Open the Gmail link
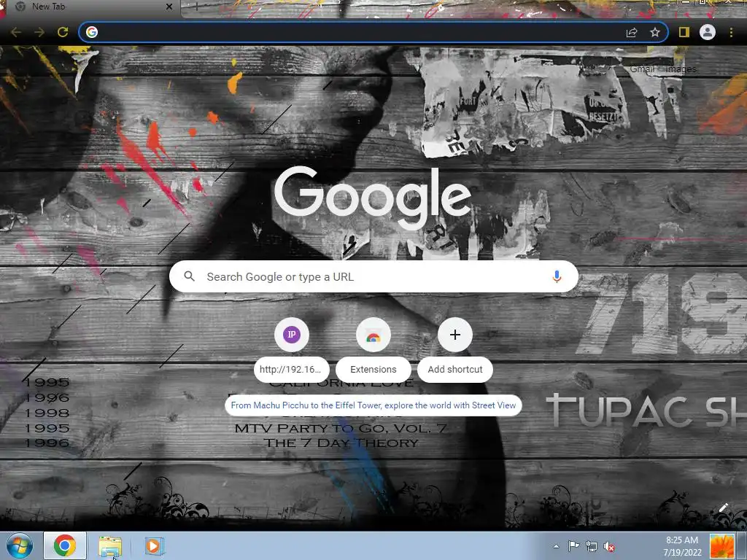This screenshot has width=747, height=560. pos(642,69)
